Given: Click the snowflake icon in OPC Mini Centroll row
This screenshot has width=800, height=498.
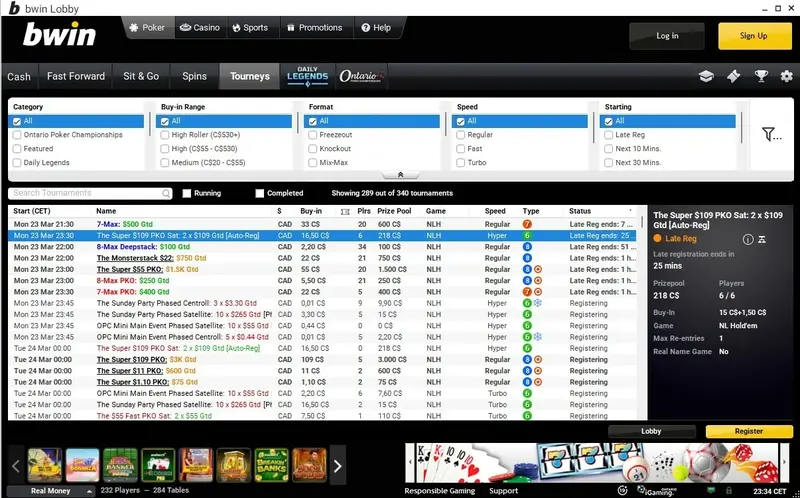Looking at the screenshot, I should pyautogui.click(x=538, y=337).
